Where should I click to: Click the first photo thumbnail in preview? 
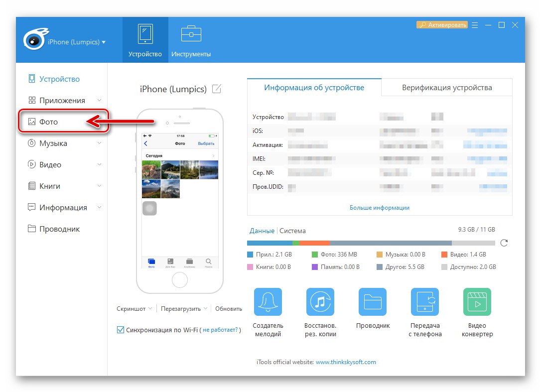click(x=151, y=169)
